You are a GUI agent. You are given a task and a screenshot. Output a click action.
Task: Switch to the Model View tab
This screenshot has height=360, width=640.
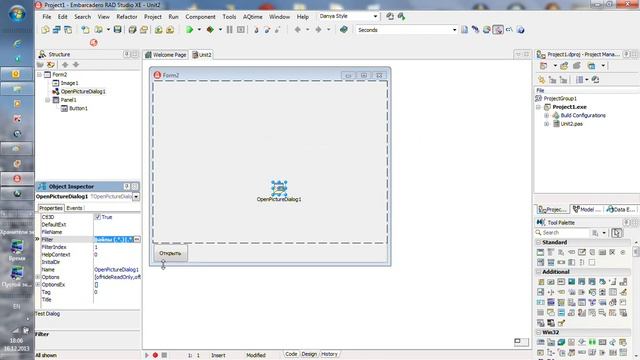[x=586, y=209]
